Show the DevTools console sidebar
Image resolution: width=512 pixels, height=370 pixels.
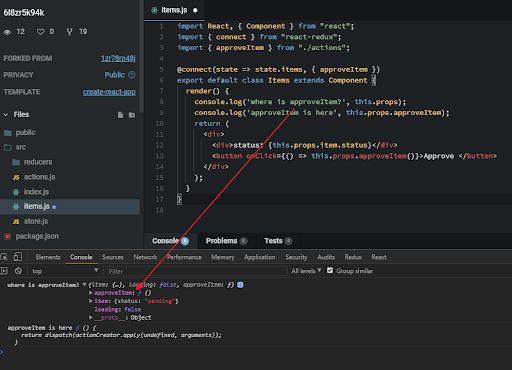(4, 271)
